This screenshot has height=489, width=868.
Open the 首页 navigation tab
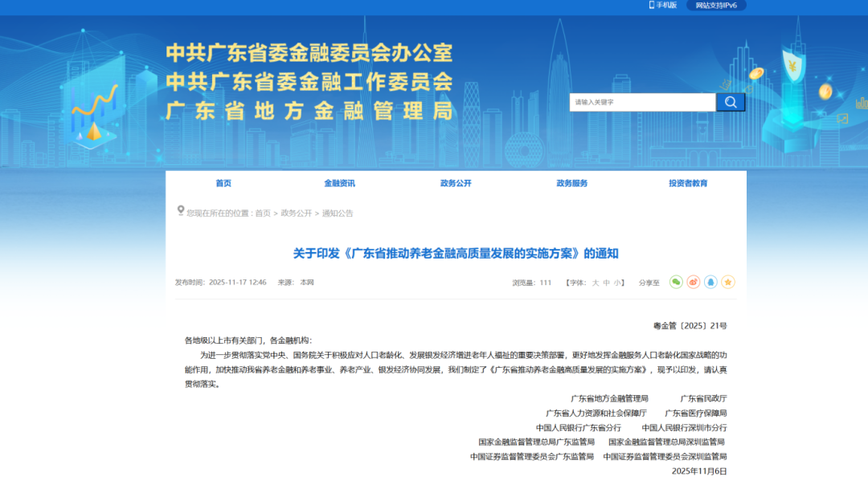223,183
